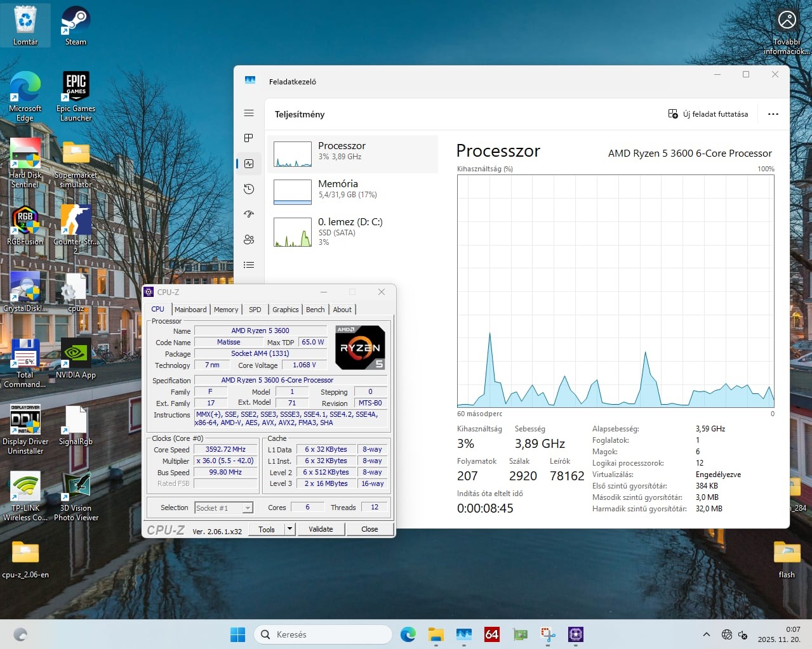Select the 0. lemez (D: C:) disk item

[x=352, y=232]
